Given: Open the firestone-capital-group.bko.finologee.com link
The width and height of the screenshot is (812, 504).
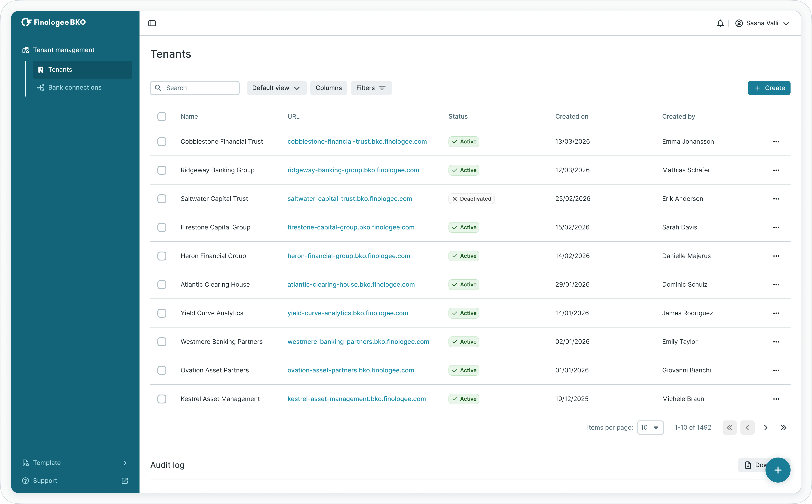Looking at the screenshot, I should [x=351, y=227].
